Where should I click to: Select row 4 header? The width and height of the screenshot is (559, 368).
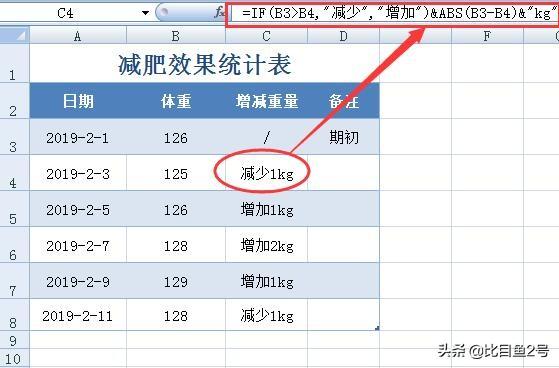14,173
